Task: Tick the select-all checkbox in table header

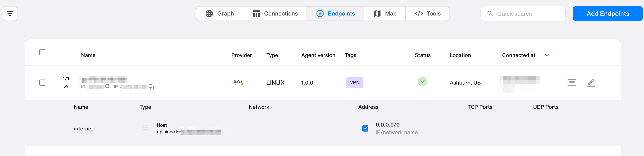Action: click(43, 52)
